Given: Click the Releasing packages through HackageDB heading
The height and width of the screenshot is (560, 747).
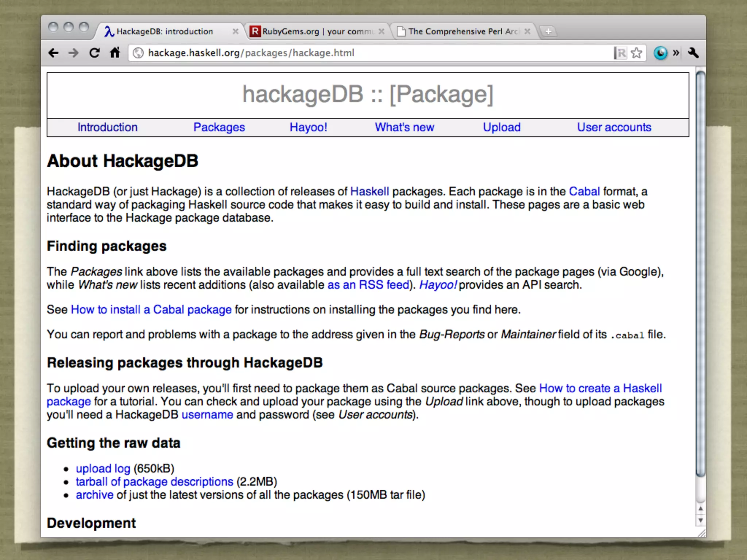Looking at the screenshot, I should coord(185,363).
